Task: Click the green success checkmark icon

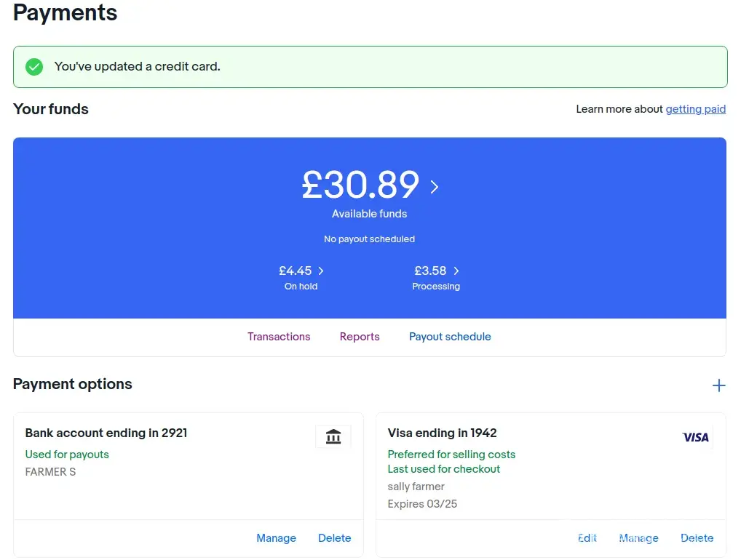Action: pos(34,67)
